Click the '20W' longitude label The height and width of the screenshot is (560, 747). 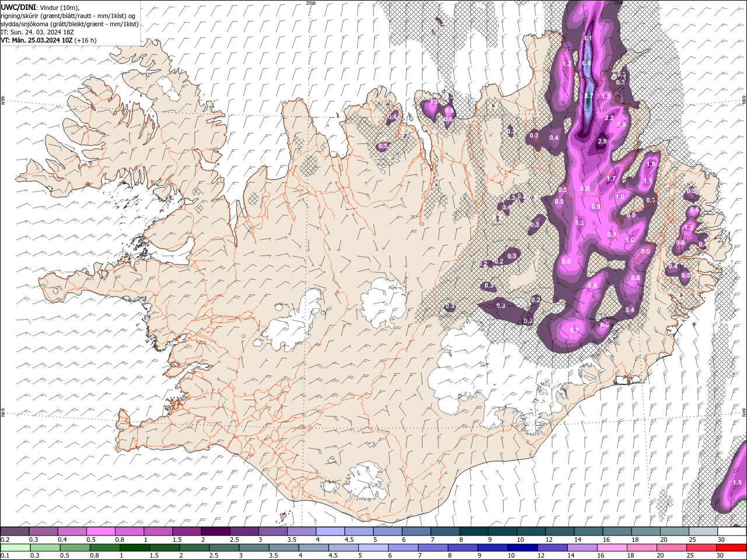(x=310, y=3)
